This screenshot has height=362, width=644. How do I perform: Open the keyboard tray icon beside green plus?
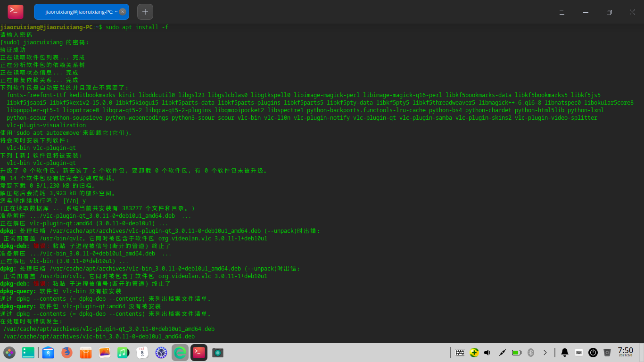tap(460, 353)
